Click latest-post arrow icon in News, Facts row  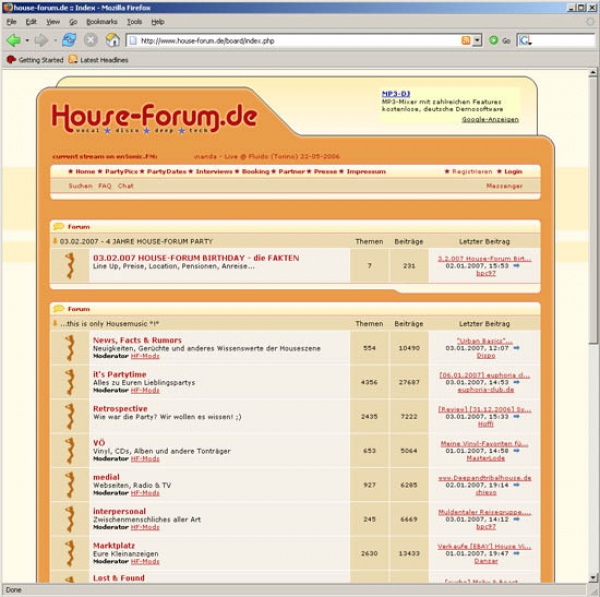(516, 348)
